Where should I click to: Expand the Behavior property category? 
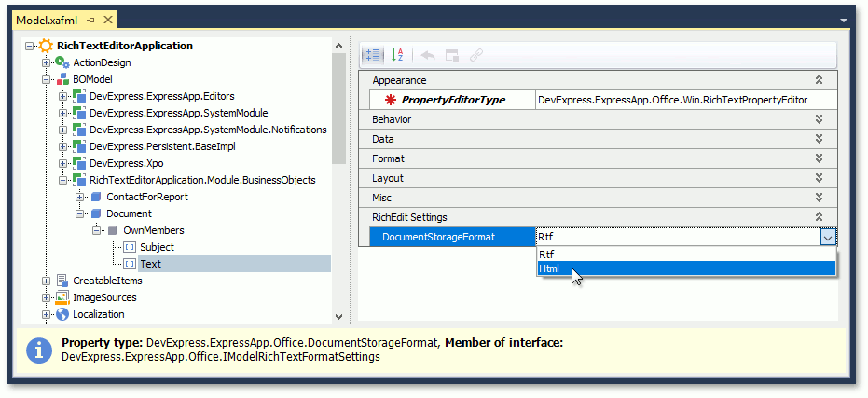[820, 119]
